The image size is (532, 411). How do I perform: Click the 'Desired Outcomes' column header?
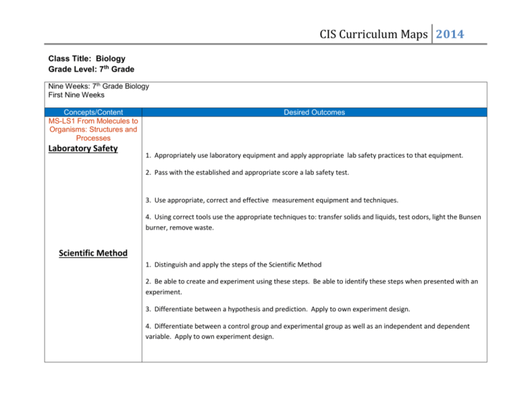click(314, 112)
